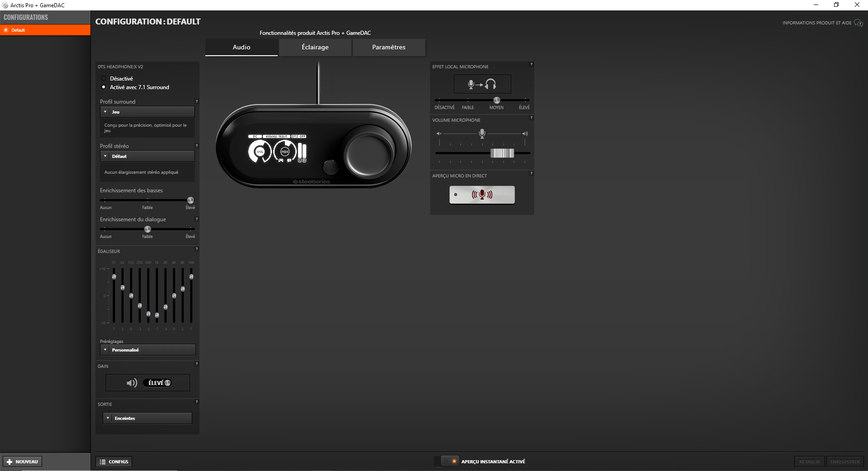Screen dimensions: 868x471
Task: Toggle the Élevé gain switch
Action: 157,383
